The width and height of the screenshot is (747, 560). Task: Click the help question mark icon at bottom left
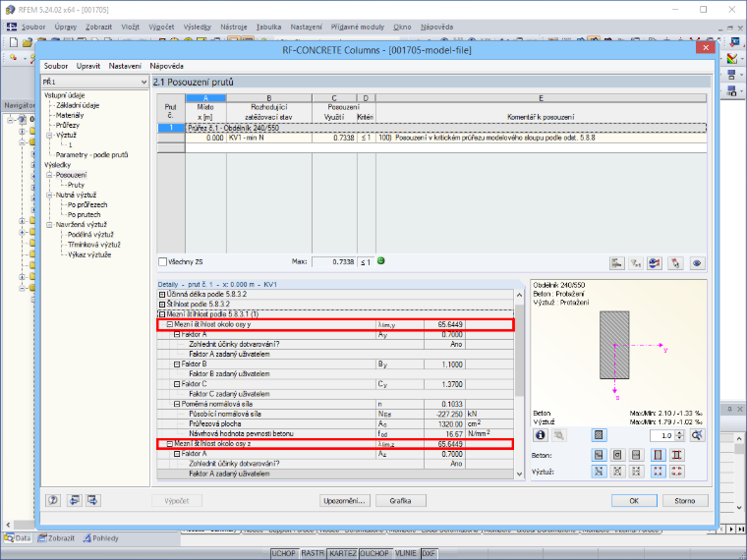53,500
